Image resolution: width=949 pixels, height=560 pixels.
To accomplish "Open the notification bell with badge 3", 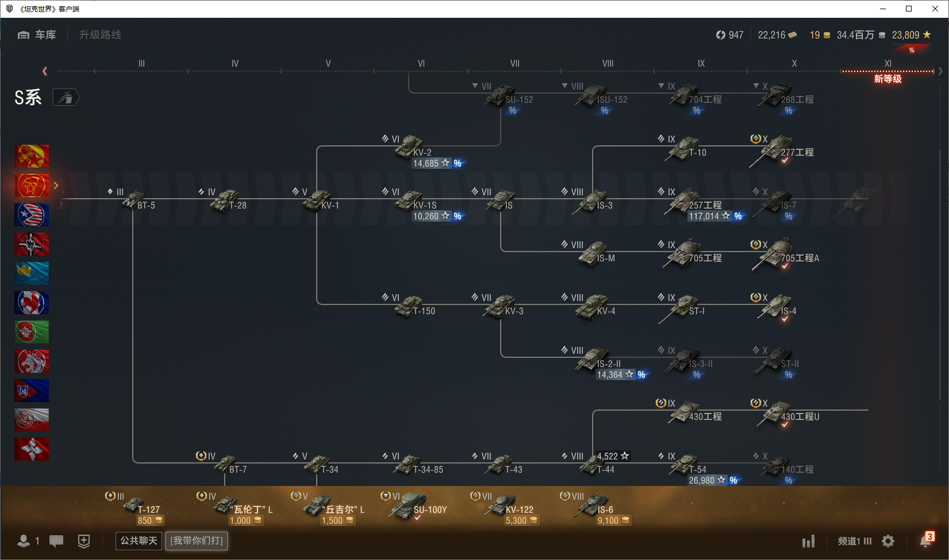I will pos(926,540).
